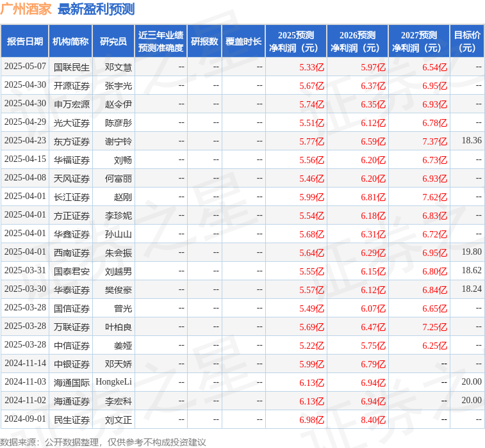Click the 2025预测净利润 column header
This screenshot has height=448, width=485.
[296, 41]
